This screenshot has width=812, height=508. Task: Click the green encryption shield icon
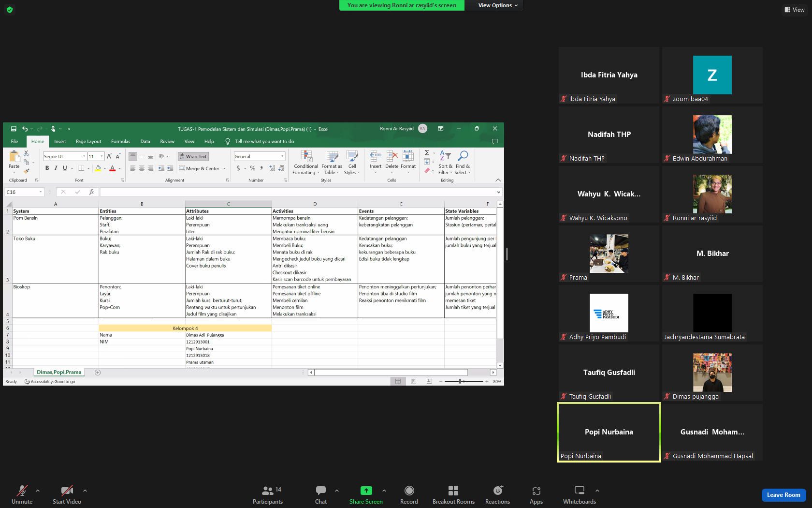(x=10, y=10)
